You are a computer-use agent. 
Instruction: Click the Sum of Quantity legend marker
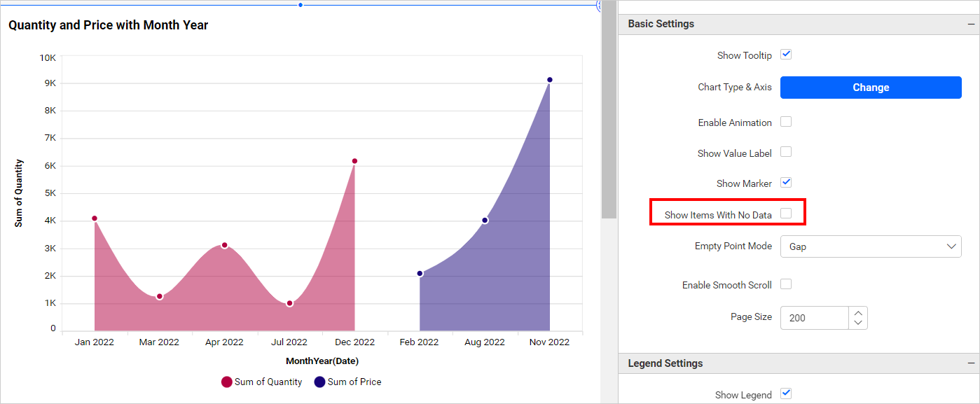point(227,382)
